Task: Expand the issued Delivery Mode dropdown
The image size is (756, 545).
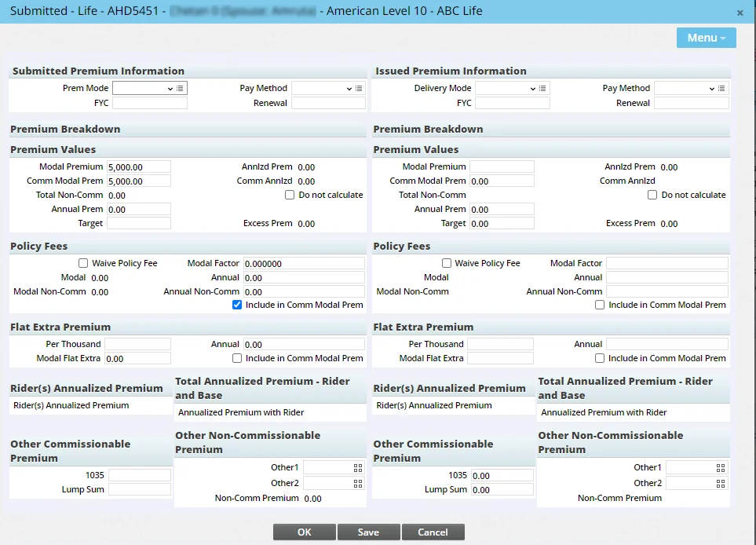Action: click(x=506, y=89)
